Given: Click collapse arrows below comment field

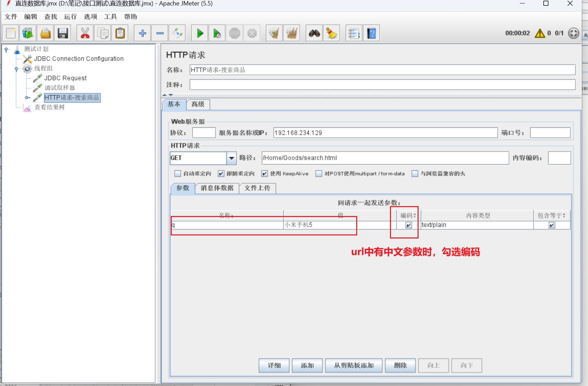Looking at the screenshot, I should (x=168, y=95).
